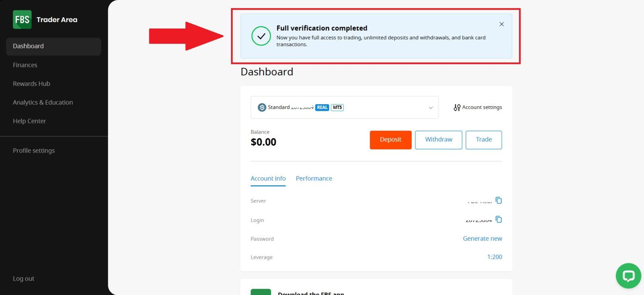The width and height of the screenshot is (644, 295).
Task: Select the Account info tab
Action: pos(268,179)
